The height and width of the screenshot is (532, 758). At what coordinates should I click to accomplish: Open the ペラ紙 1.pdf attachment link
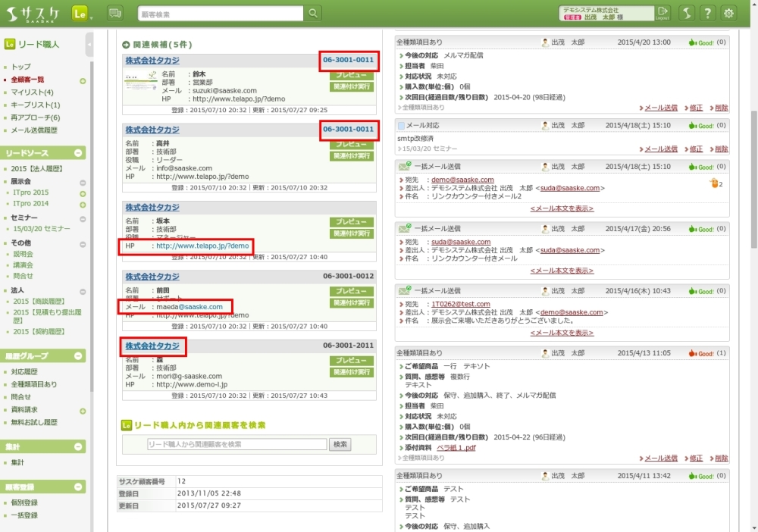tap(456, 448)
